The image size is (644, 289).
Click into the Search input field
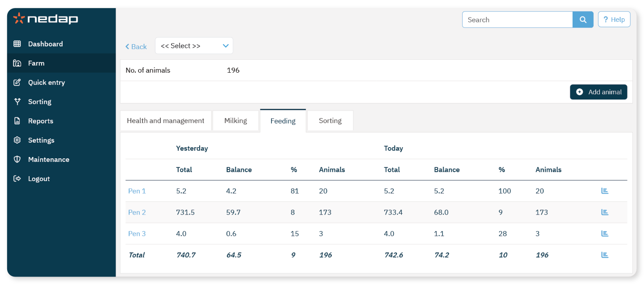517,20
